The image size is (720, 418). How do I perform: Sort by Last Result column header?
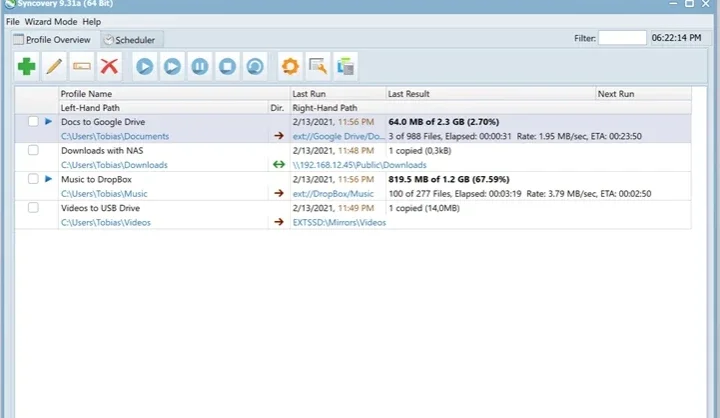point(490,94)
